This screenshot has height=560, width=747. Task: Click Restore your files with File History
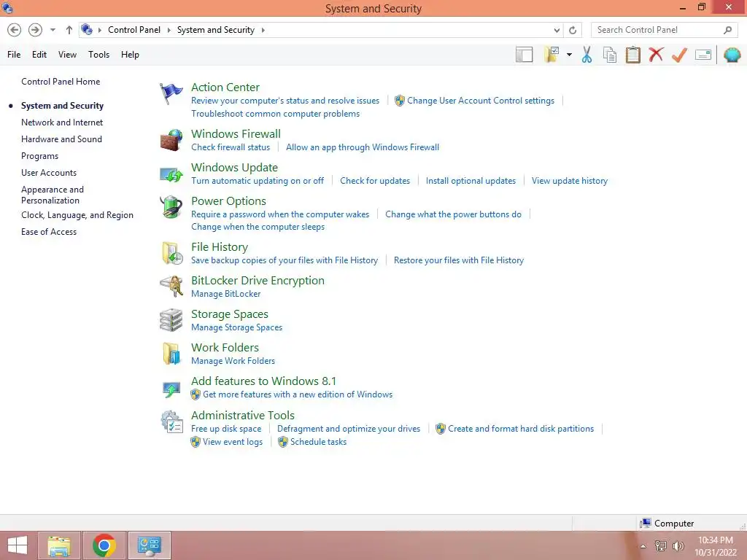[458, 260]
